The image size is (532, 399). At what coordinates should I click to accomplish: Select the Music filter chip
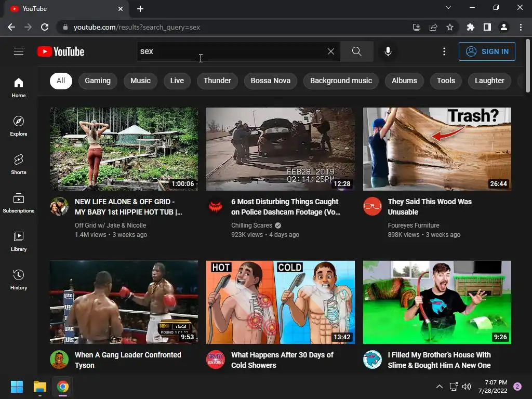point(140,81)
